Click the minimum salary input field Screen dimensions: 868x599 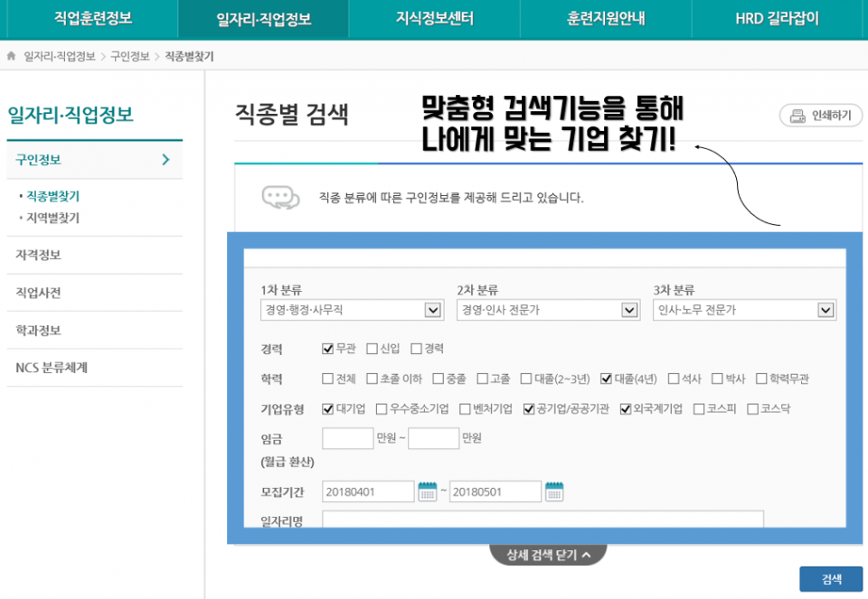(347, 438)
